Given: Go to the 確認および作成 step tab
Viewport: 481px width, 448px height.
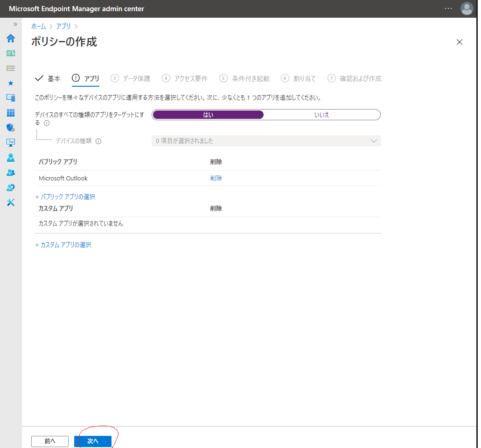Looking at the screenshot, I should point(355,79).
